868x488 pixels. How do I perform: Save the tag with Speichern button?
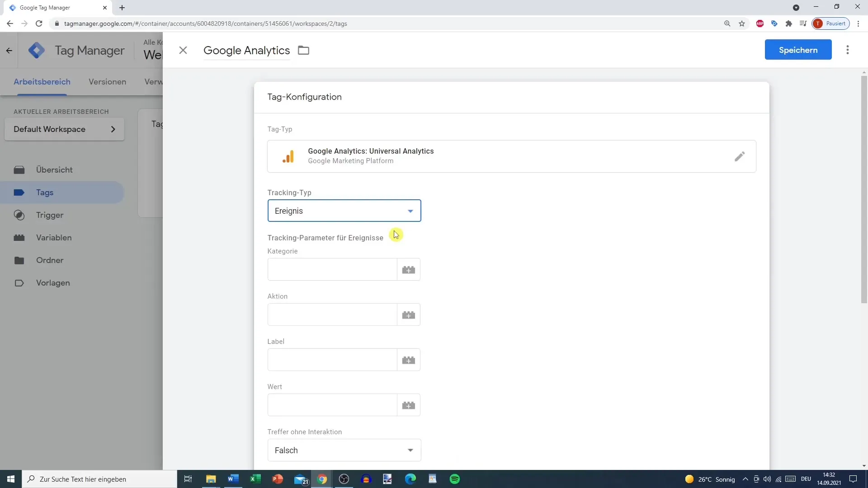pyautogui.click(x=798, y=50)
